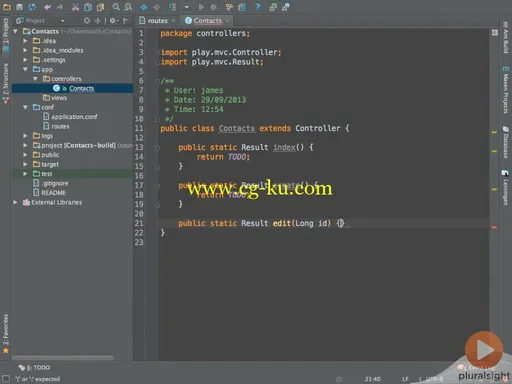This screenshot has width=512, height=384.
Task: Click the Forward navigation arrow
Action: pos(156,7)
